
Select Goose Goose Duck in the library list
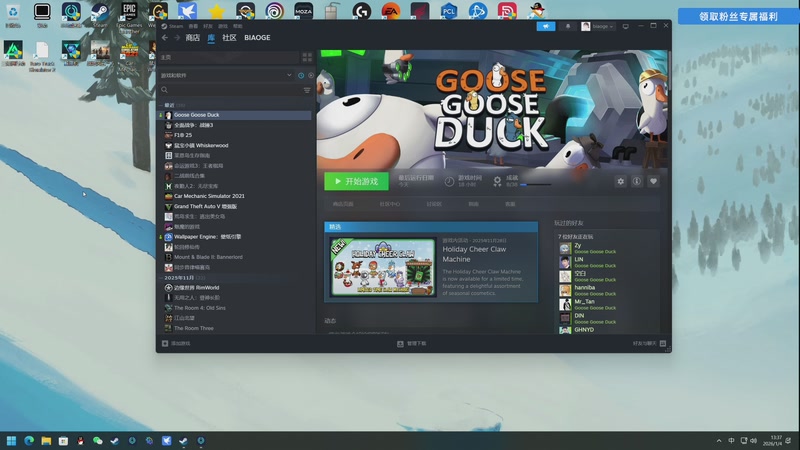pyautogui.click(x=235, y=115)
